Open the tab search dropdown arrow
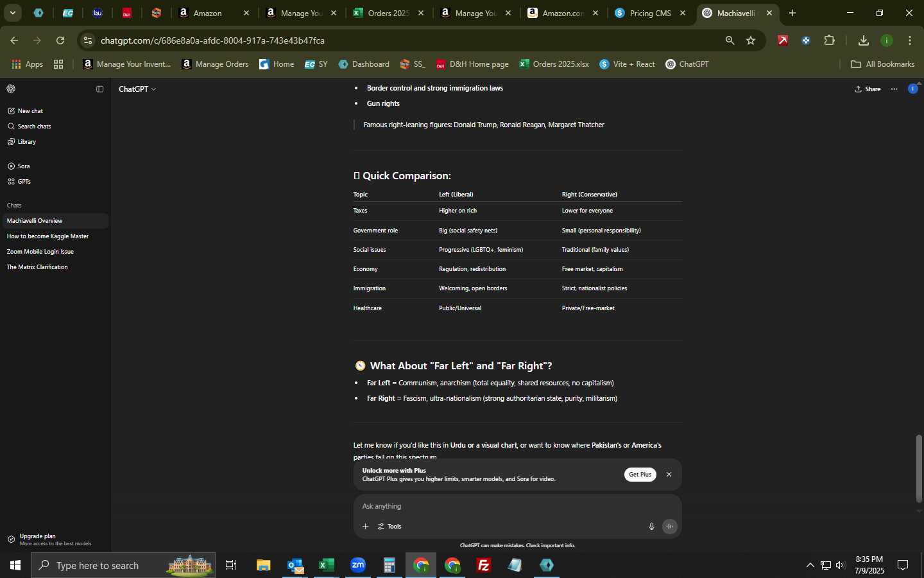Screen dimensions: 924x578 coord(12,13)
